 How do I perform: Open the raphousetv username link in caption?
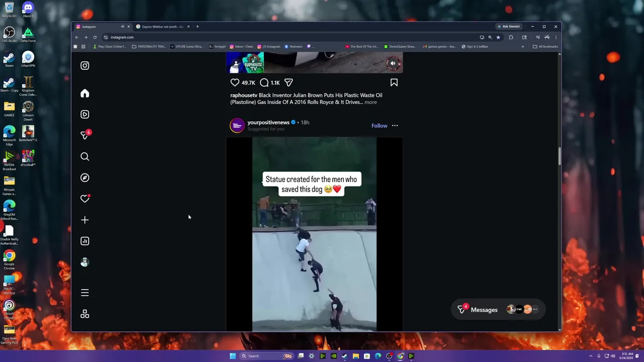pyautogui.click(x=244, y=95)
